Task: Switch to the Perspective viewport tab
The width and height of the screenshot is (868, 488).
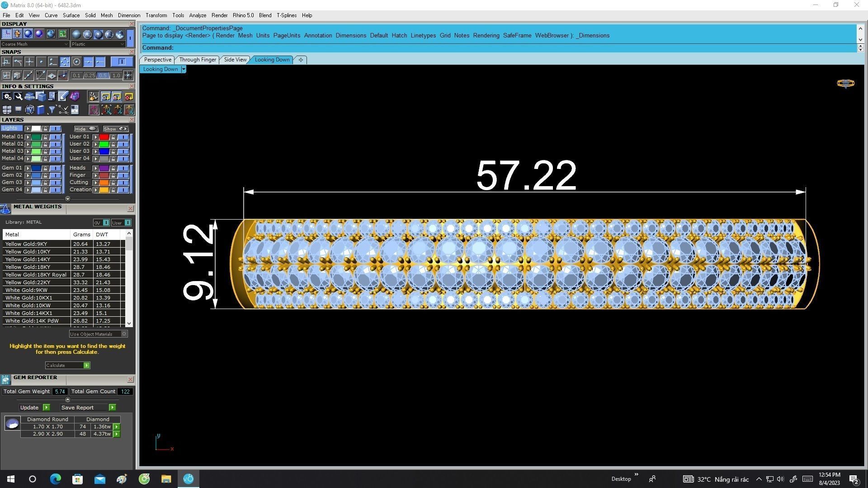Action: [x=157, y=60]
